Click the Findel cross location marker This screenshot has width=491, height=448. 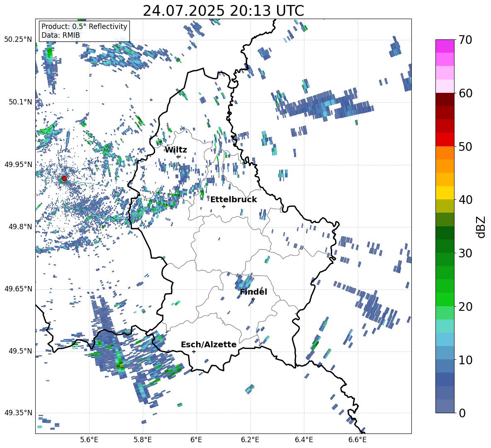253,299
